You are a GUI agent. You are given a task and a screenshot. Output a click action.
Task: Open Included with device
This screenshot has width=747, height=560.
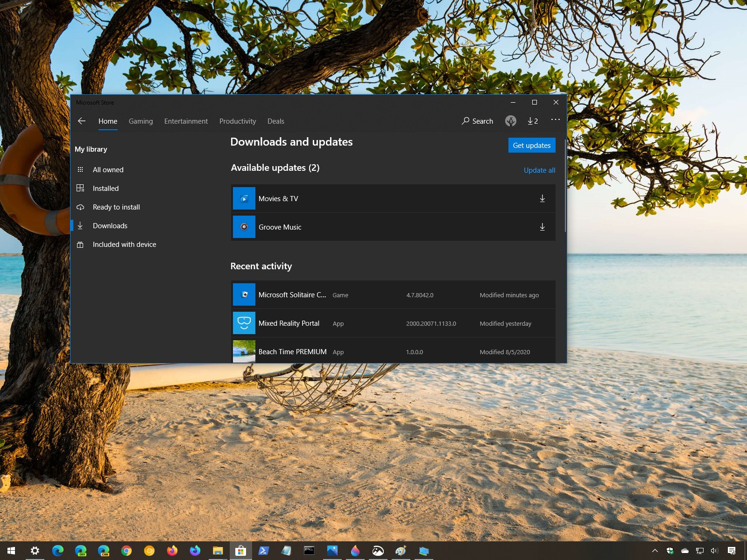(124, 244)
